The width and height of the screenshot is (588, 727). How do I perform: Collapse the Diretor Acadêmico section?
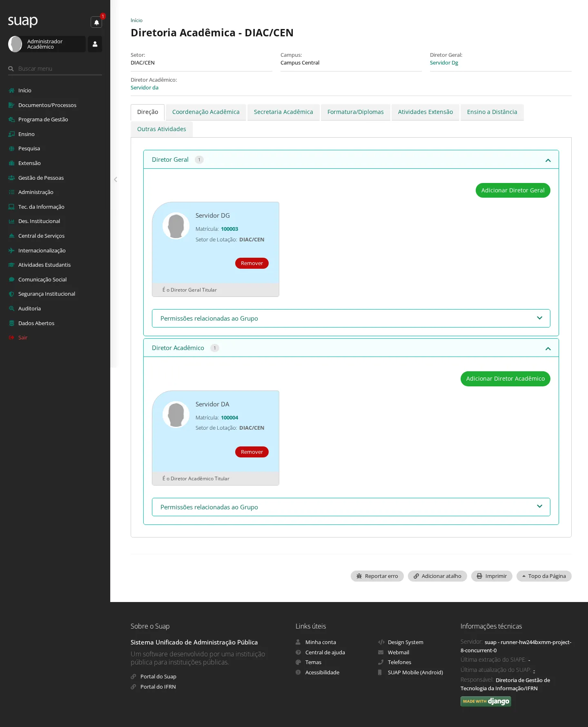click(x=548, y=348)
